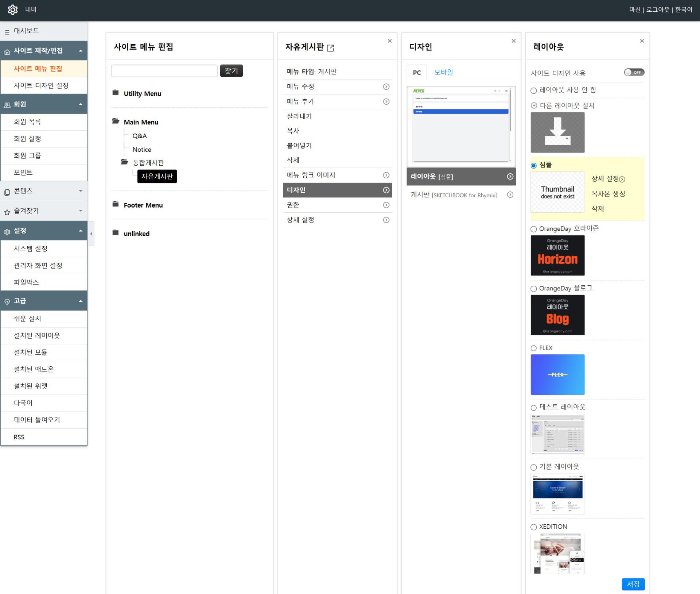The width and height of the screenshot is (700, 594).
Task: Switch to the 모바일 tab
Action: pos(443,72)
